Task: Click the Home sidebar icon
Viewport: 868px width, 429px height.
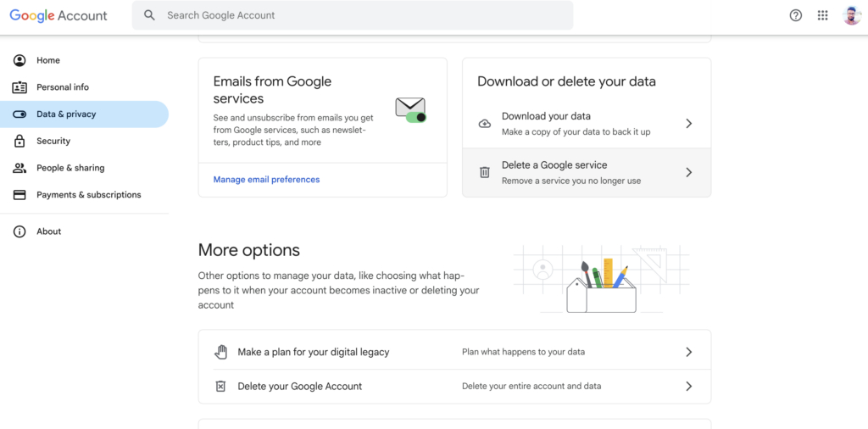Action: point(19,60)
